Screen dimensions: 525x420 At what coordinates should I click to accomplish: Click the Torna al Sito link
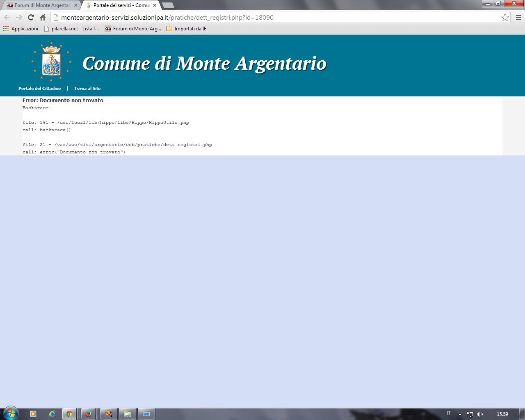coord(87,89)
